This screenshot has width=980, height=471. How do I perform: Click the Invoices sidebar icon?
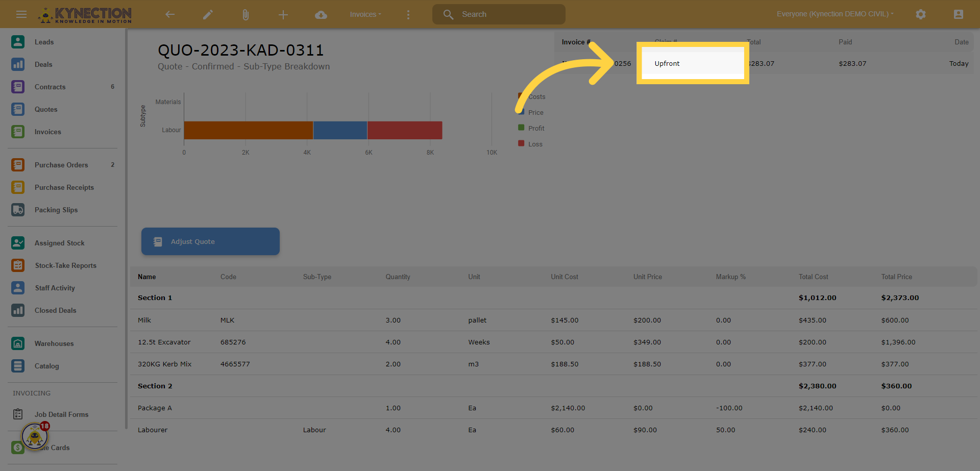coord(18,132)
